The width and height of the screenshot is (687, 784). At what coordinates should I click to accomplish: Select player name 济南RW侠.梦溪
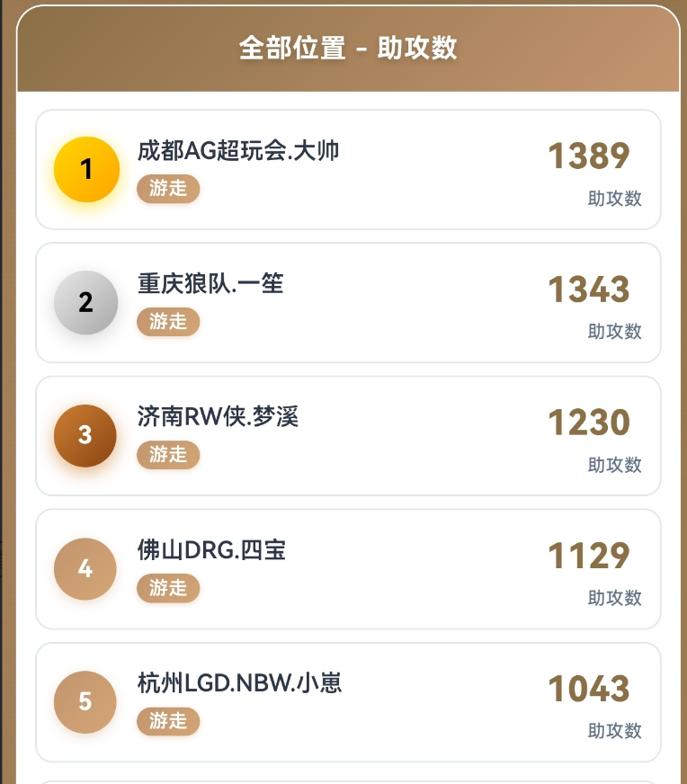[x=218, y=416]
